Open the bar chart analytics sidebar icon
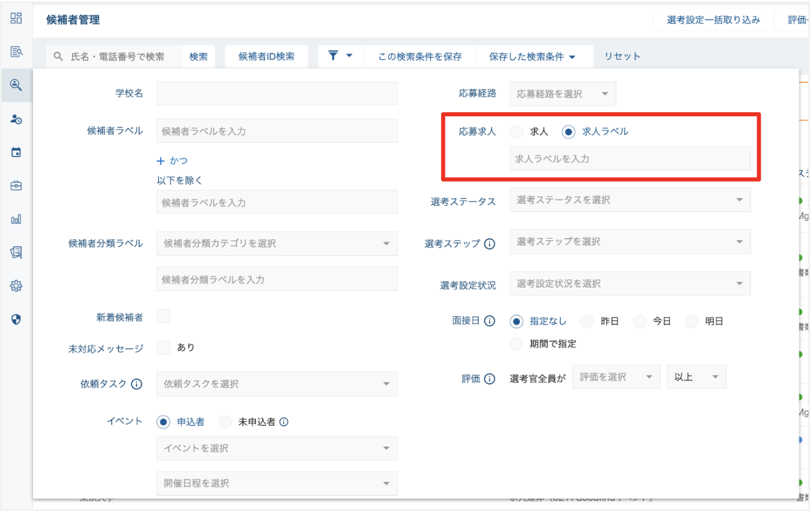The image size is (812, 511). (x=16, y=219)
